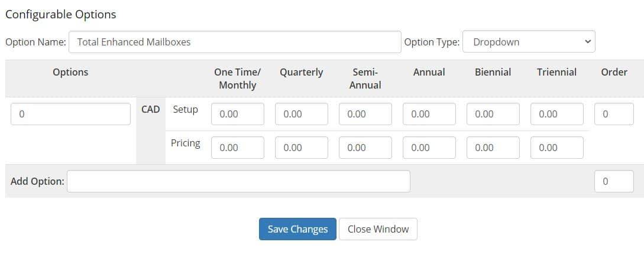Open the Option Type dropdown
This screenshot has height=255, width=644.
(529, 42)
